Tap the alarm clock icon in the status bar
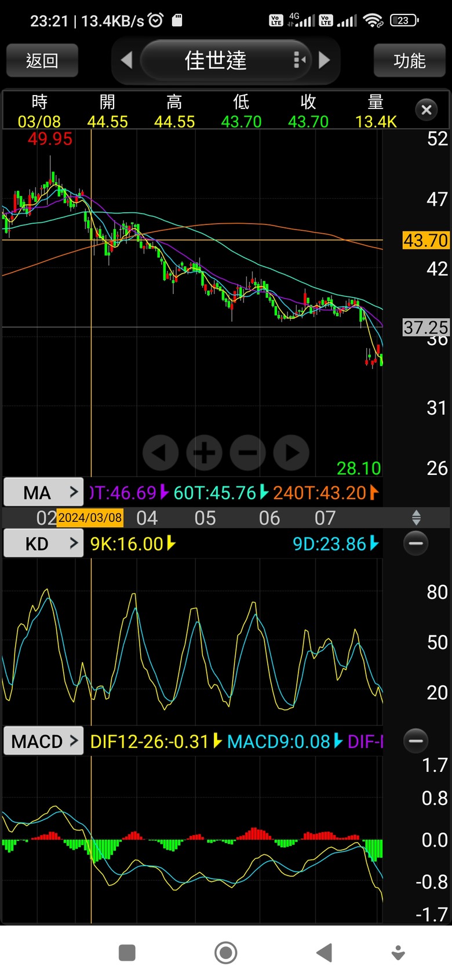The image size is (452, 980). pos(156,21)
